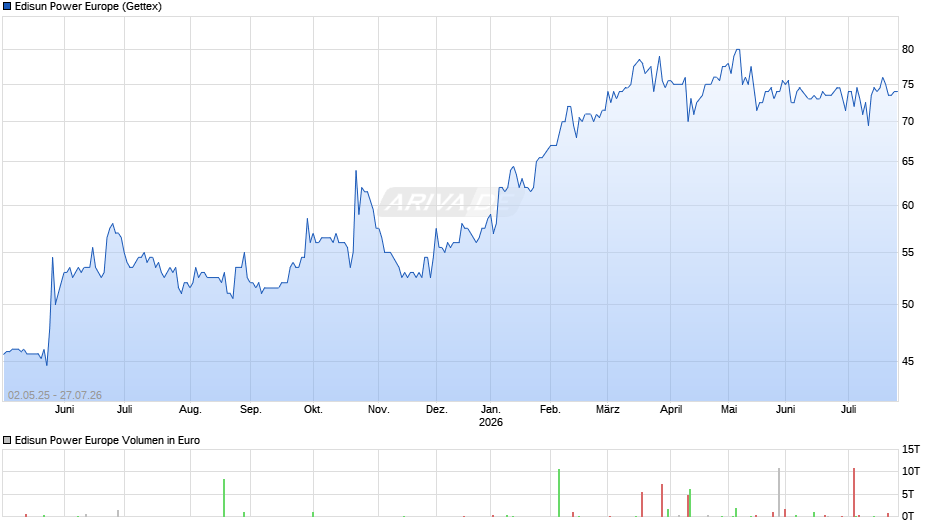Click the tall green volume bar in August

coord(224,498)
